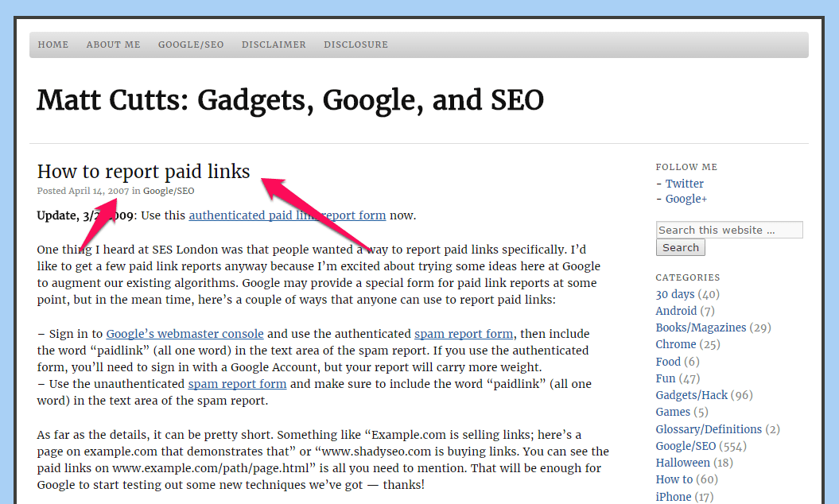Image resolution: width=839 pixels, height=504 pixels.
Task: Click the blog title Matt Cutts: Gadgets, Google, and SEO
Action: pyautogui.click(x=289, y=100)
